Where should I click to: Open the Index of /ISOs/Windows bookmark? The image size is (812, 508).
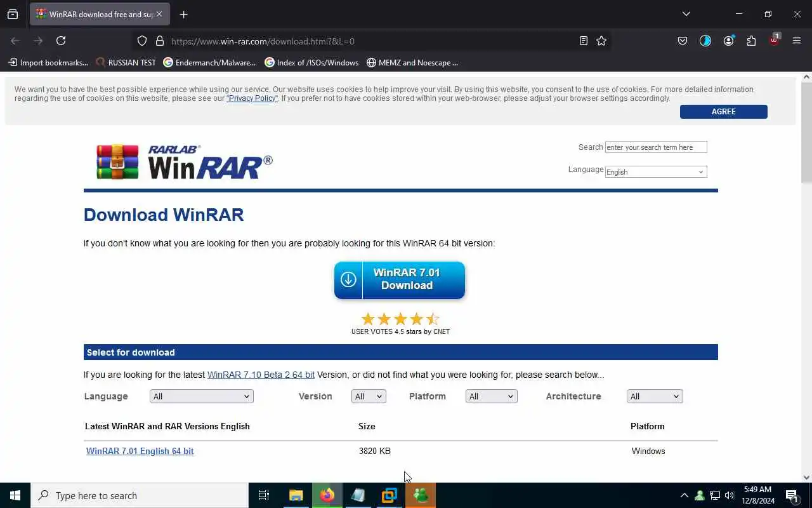click(311, 62)
